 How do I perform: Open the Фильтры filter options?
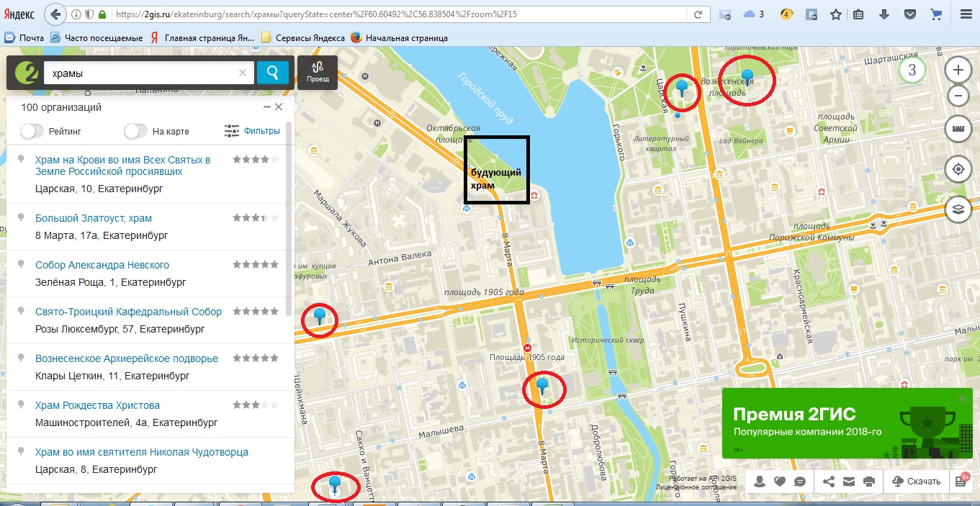tap(252, 131)
